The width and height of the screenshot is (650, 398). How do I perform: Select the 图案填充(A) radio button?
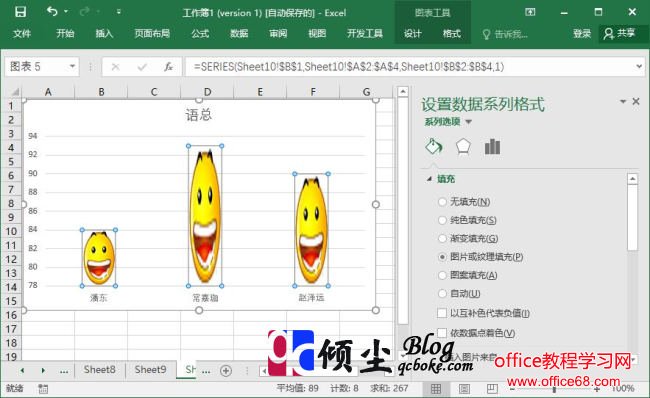coord(442,275)
